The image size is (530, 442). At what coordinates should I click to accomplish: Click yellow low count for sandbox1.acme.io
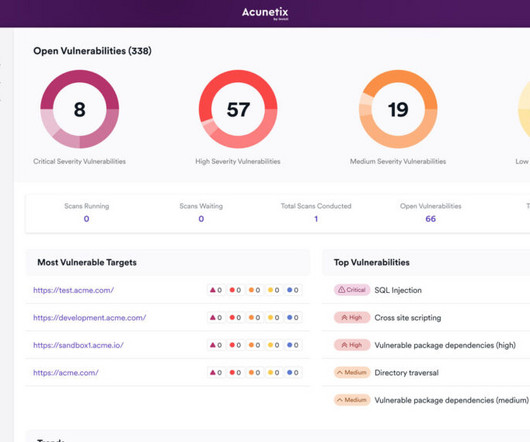tap(273, 345)
